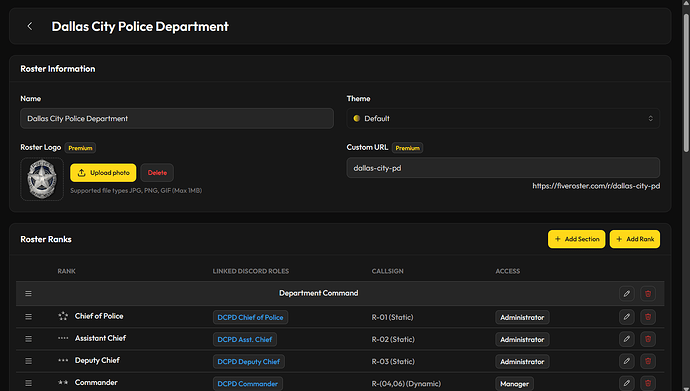Viewport: 690px width, 391px height.
Task: Click the DCPD Commander role tag
Action: coord(248,384)
